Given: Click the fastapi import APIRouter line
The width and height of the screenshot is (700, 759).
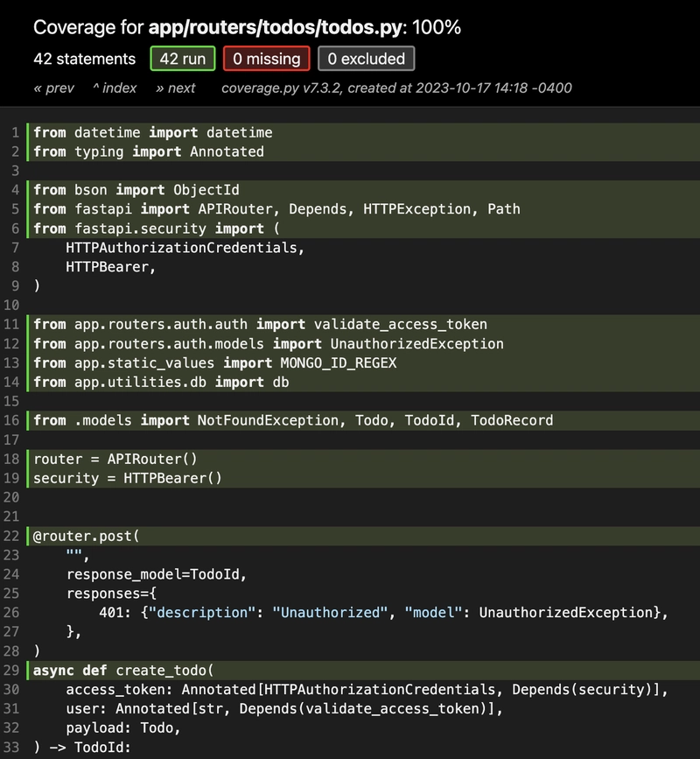Looking at the screenshot, I should [x=276, y=209].
